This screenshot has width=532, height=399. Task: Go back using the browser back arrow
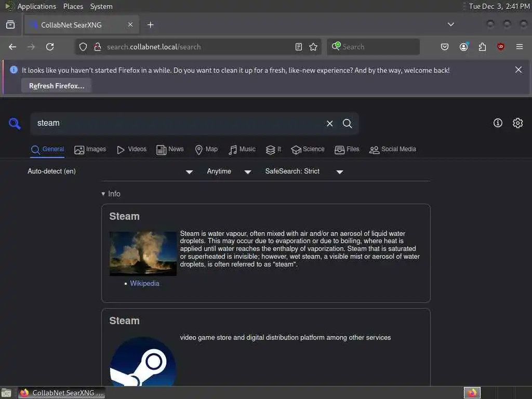[x=12, y=47]
